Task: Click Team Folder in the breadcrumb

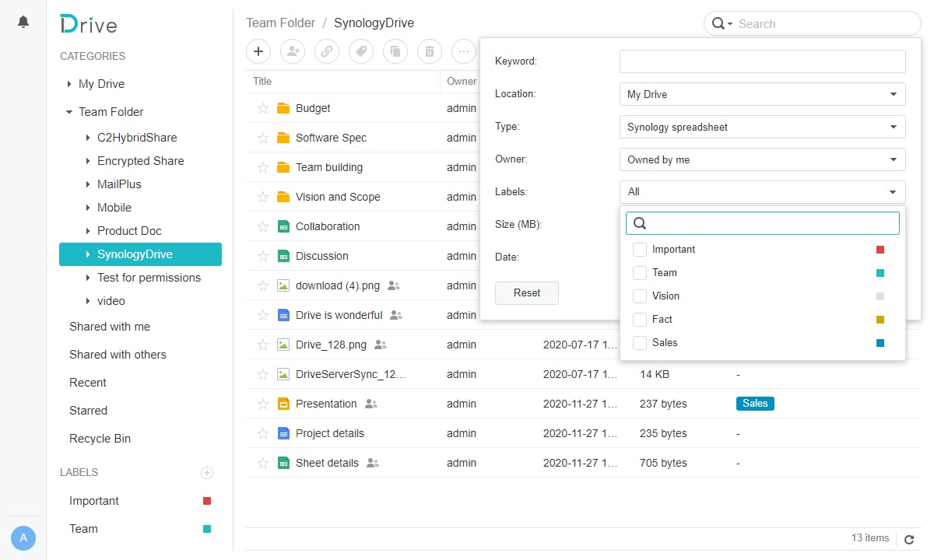Action: (281, 23)
